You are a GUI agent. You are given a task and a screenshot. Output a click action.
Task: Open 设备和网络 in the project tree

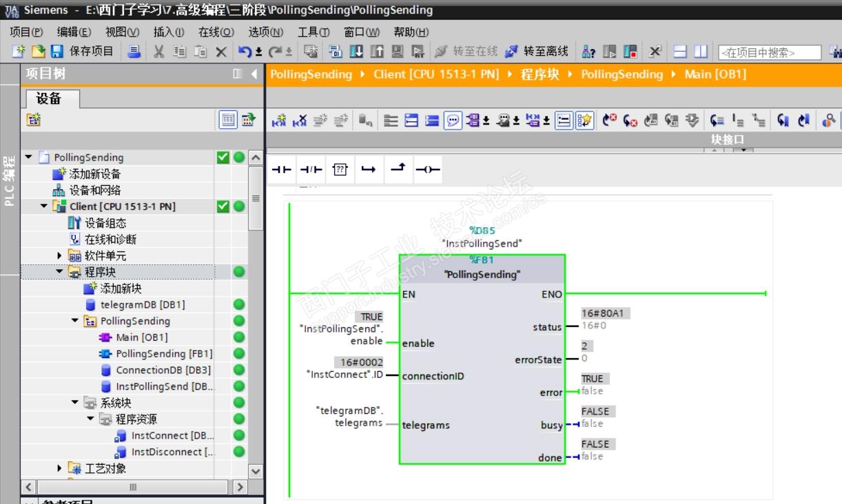tap(88, 190)
